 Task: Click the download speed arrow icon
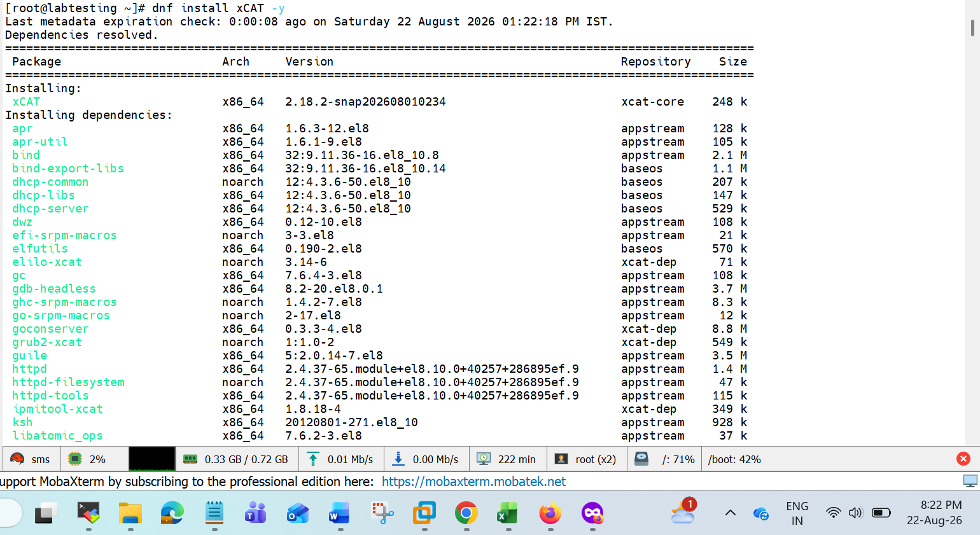[398, 459]
